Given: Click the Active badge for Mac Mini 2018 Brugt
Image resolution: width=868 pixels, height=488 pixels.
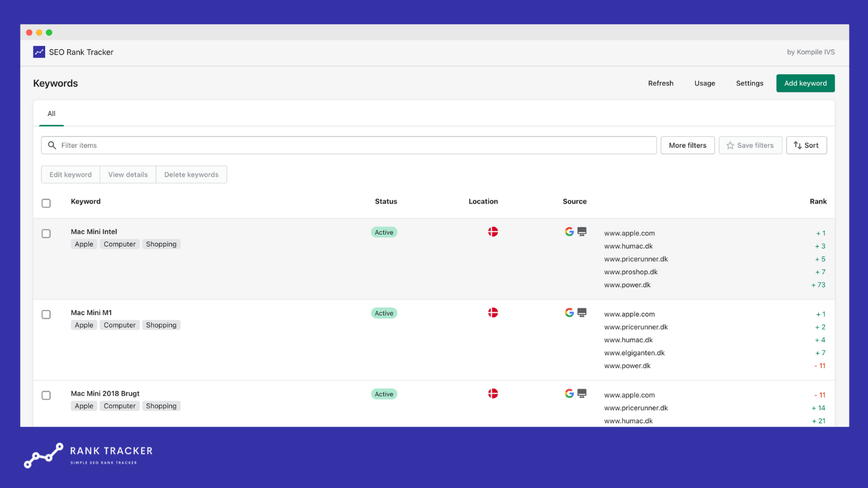Looking at the screenshot, I should [x=384, y=394].
